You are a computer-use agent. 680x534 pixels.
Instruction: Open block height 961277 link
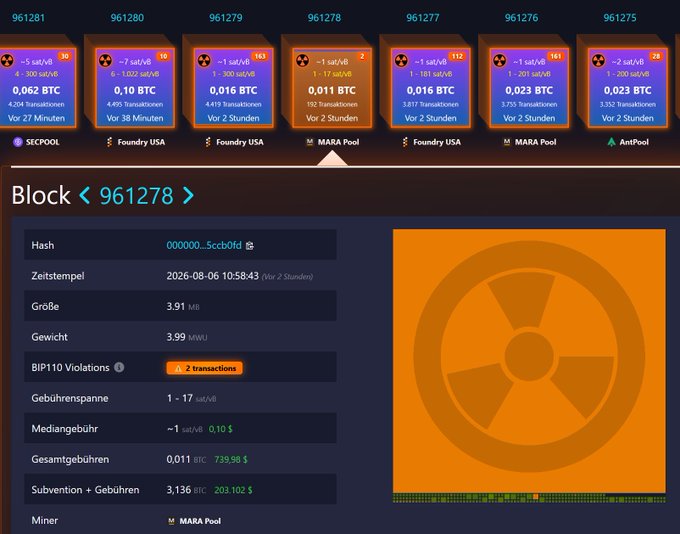(x=423, y=18)
